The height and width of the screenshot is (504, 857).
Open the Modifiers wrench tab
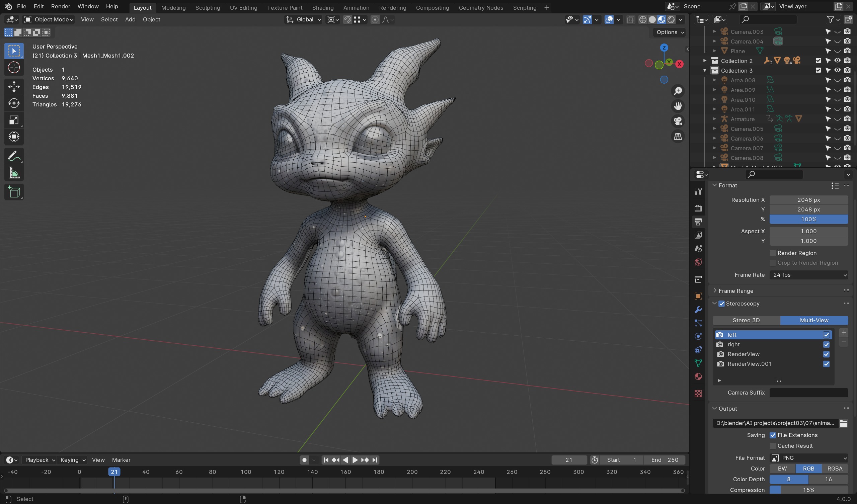pyautogui.click(x=698, y=310)
